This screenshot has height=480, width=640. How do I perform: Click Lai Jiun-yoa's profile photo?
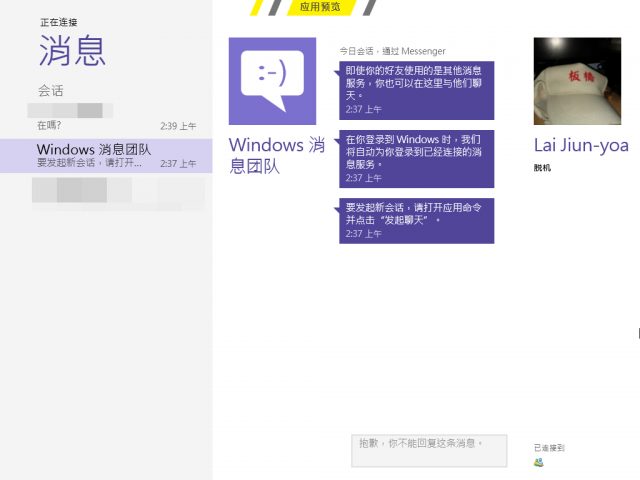(577, 81)
